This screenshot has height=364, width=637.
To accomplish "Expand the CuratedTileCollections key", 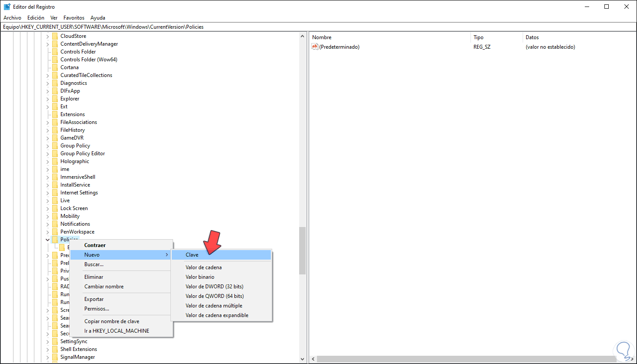I will pyautogui.click(x=47, y=75).
